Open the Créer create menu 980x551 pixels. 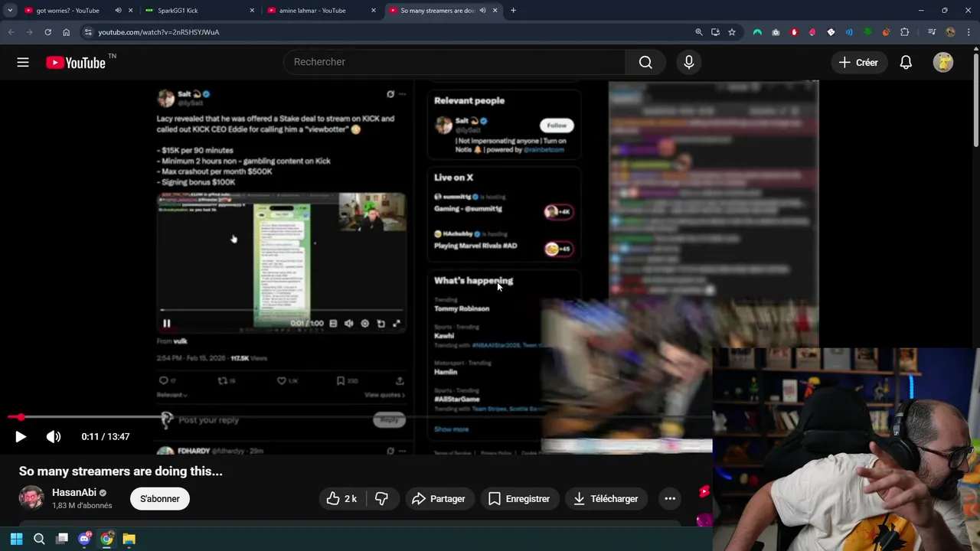tap(858, 63)
